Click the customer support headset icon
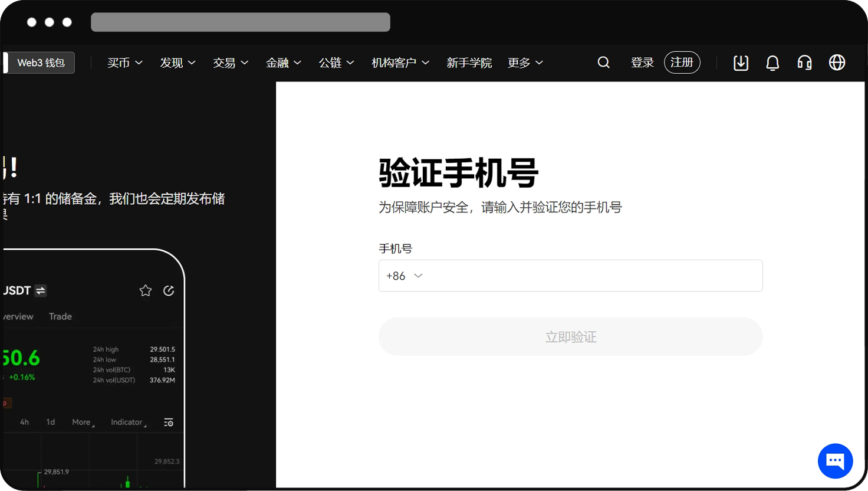The width and height of the screenshot is (868, 491). point(804,62)
